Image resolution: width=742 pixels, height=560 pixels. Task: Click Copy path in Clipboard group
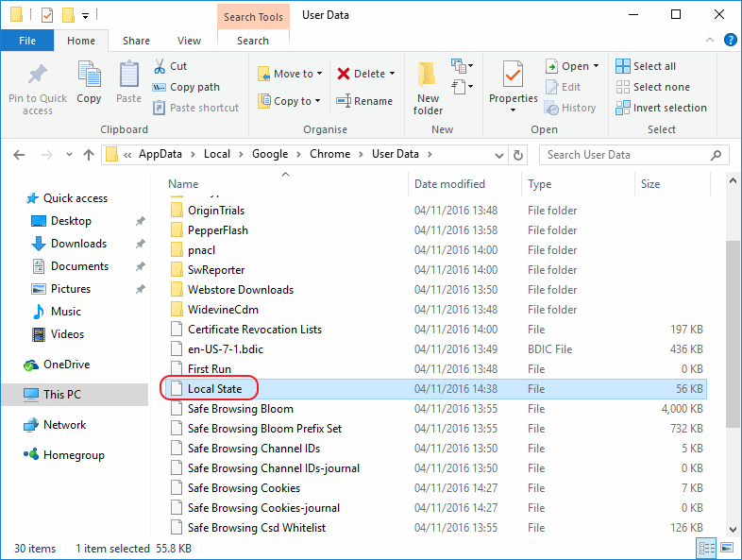click(186, 87)
